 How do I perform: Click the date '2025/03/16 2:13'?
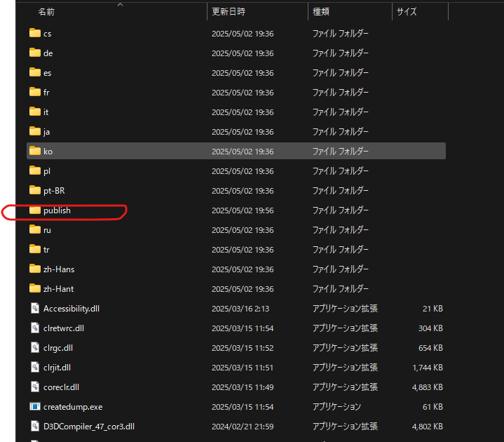[x=240, y=309]
